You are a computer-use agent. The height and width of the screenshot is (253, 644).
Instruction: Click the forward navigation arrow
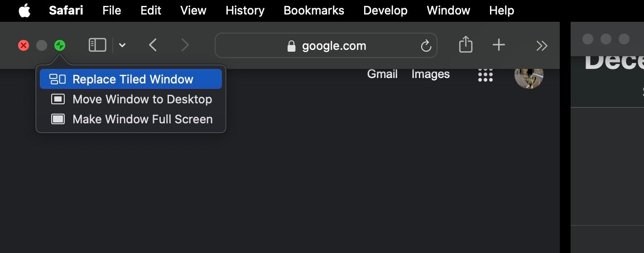(185, 45)
